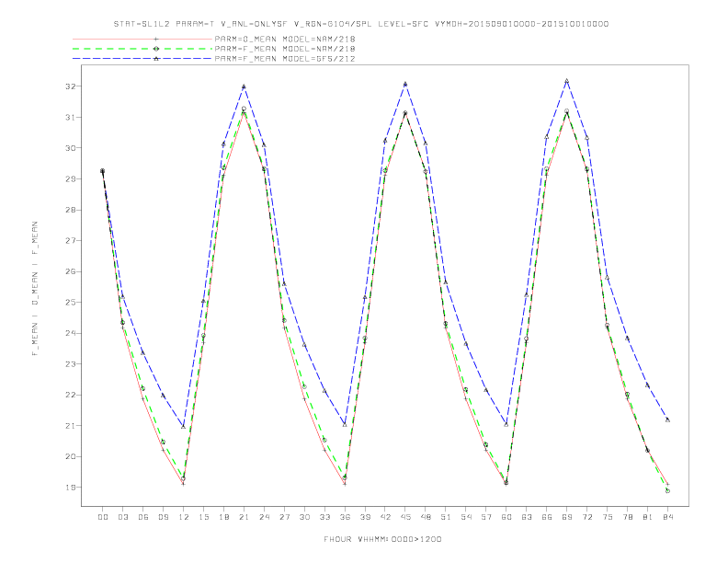Viewport: 728px width, 563px height.
Task: Click x-axis tick label 69
Action: pyautogui.click(x=567, y=517)
